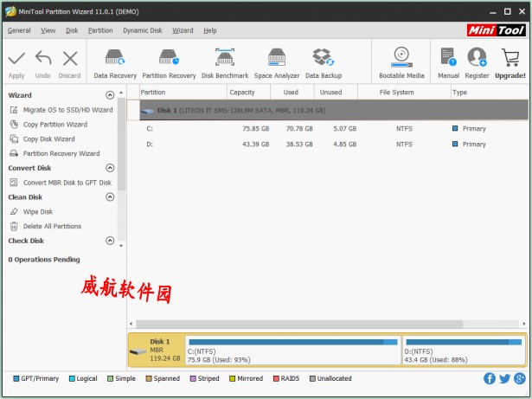
Task: Open the Disk menu
Action: (x=72, y=30)
